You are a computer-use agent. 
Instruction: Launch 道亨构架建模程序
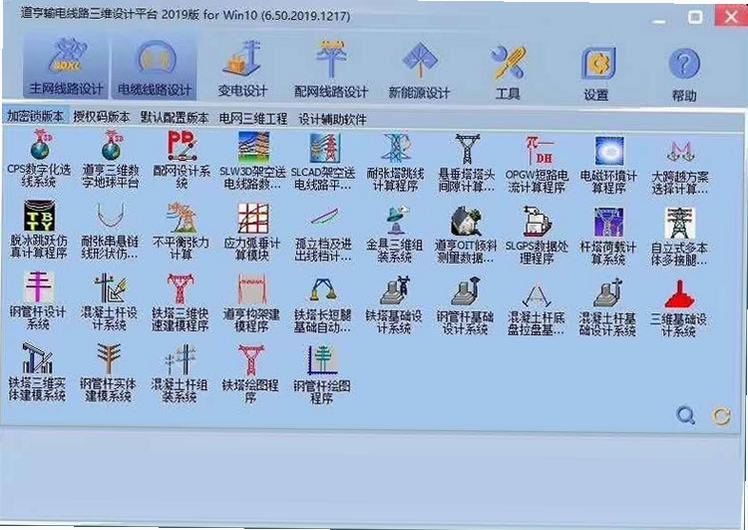pyautogui.click(x=251, y=303)
